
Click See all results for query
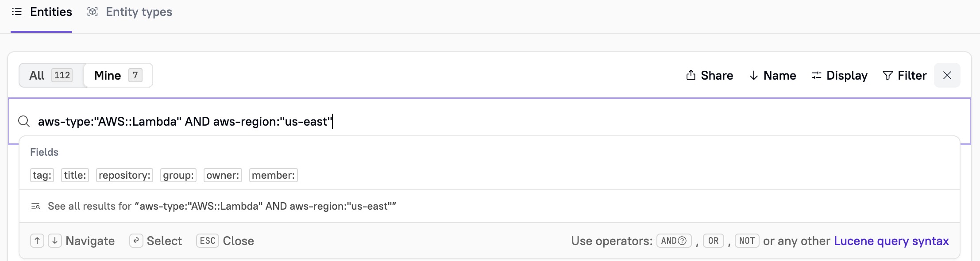[x=221, y=206]
